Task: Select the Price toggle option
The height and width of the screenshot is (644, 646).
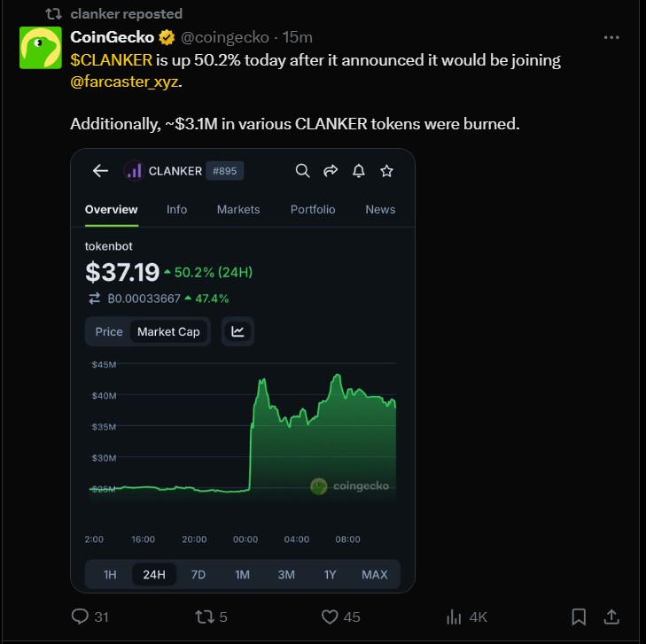Action: click(x=109, y=331)
